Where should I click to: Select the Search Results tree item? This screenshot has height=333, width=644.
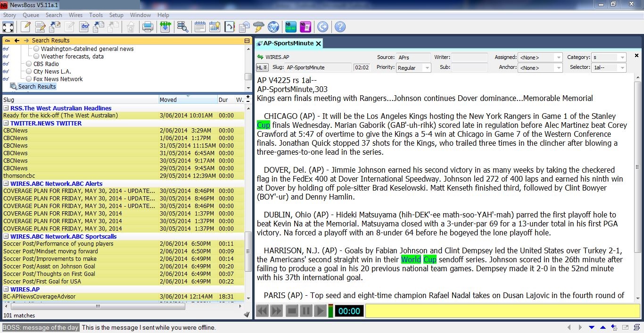(37, 87)
